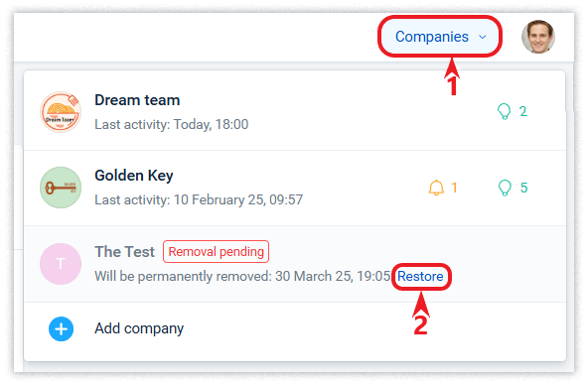The height and width of the screenshot is (385, 588).
Task: Click Golden Key's green lightbulb icon
Action: coord(505,188)
